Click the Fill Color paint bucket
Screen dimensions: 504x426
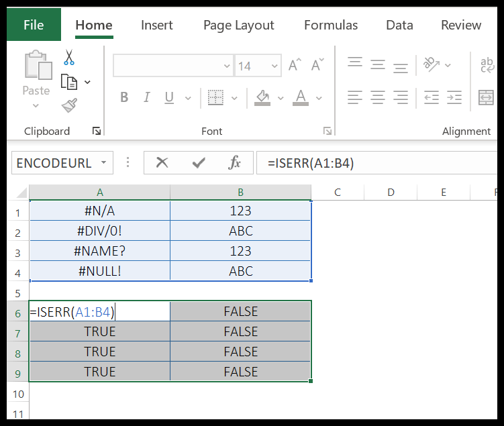pos(262,98)
